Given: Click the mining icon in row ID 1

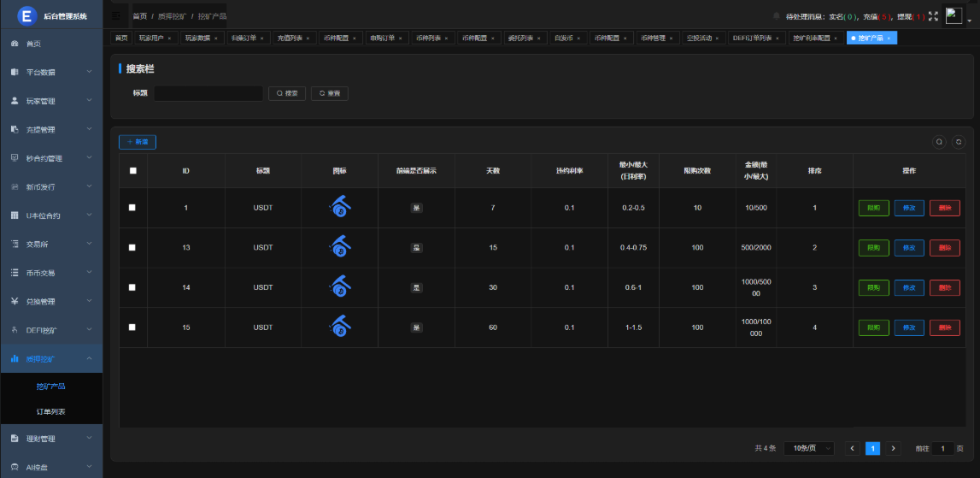Looking at the screenshot, I should pyautogui.click(x=339, y=208).
